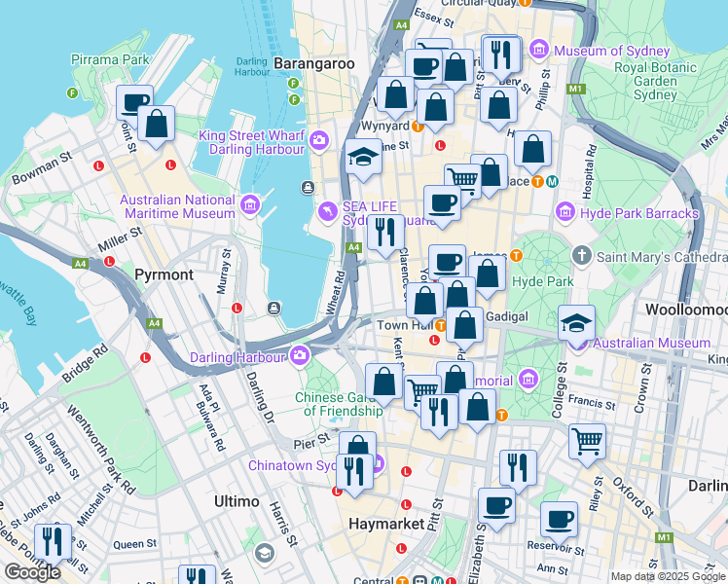Click the Wynyard train station icon
728x584 pixels.
[418, 127]
